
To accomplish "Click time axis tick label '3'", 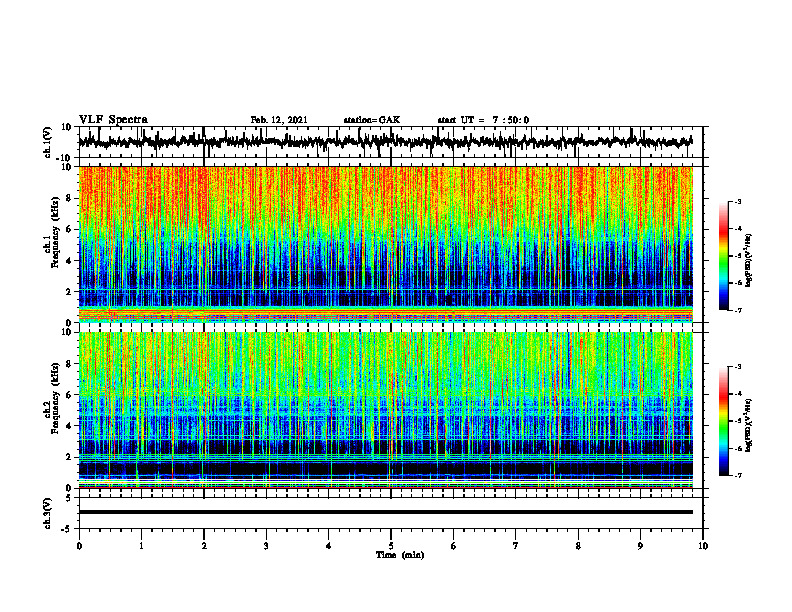I will click(x=266, y=546).
